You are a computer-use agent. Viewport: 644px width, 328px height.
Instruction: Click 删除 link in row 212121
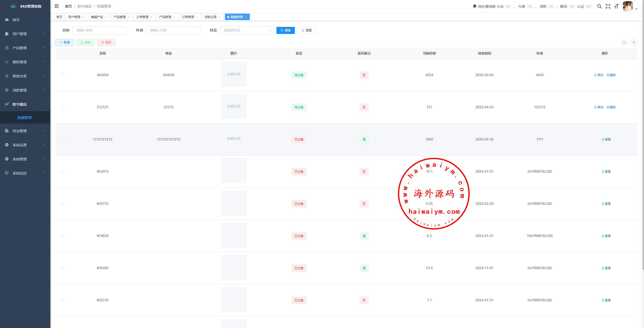tap(611, 107)
